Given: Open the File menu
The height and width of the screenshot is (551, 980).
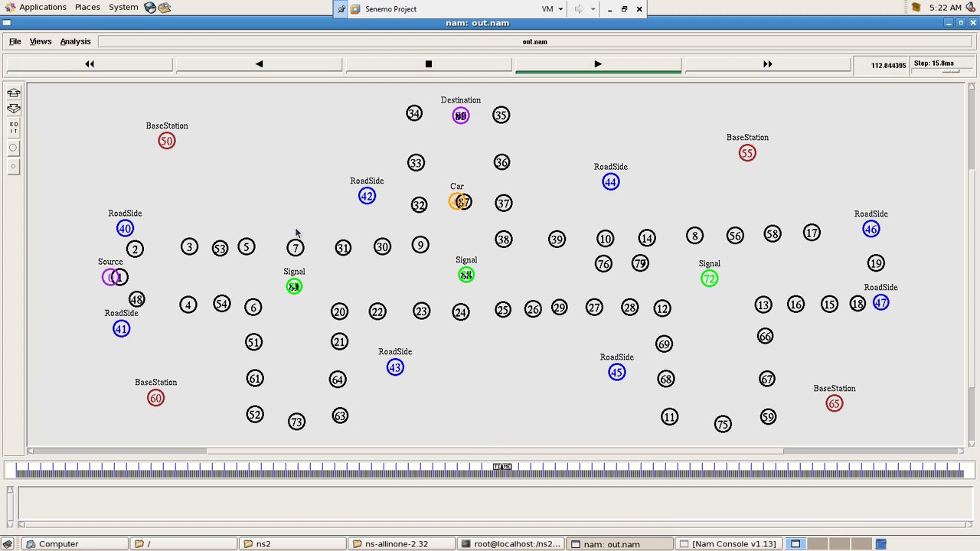Looking at the screenshot, I should pos(15,41).
